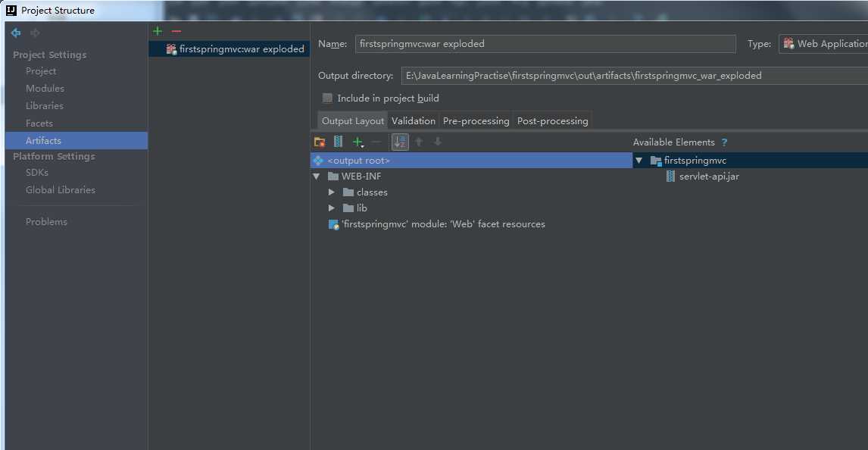The height and width of the screenshot is (450, 868).
Task: Open Global Libraries settings
Action: [x=61, y=190]
